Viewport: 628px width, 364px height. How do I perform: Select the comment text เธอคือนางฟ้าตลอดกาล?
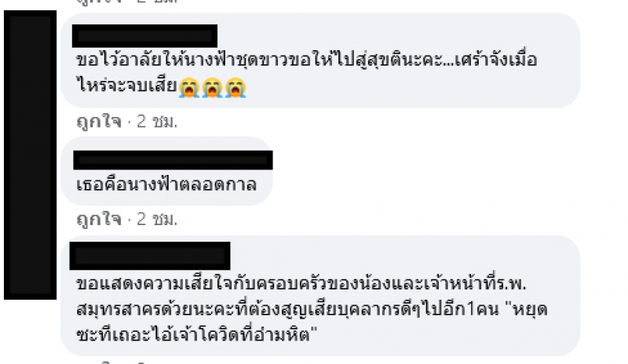pos(166,184)
